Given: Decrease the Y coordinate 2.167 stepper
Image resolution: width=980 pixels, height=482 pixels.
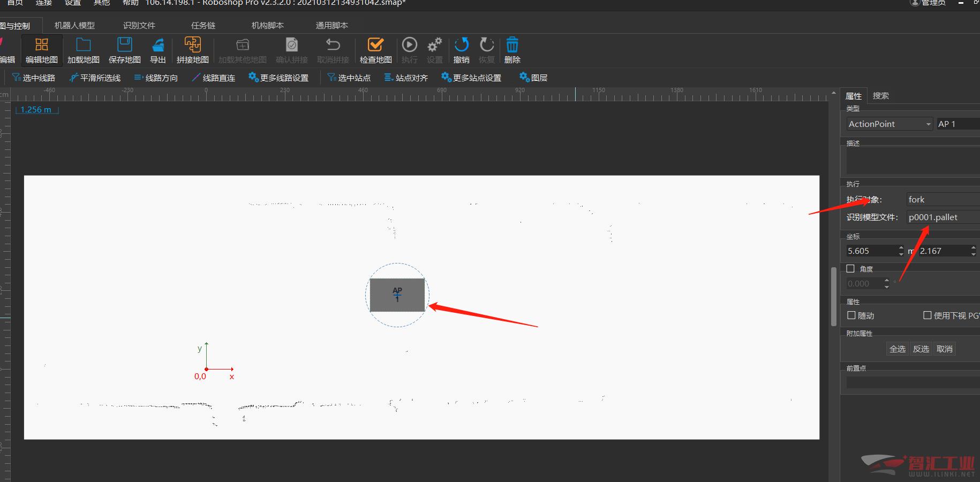Looking at the screenshot, I should click(973, 254).
